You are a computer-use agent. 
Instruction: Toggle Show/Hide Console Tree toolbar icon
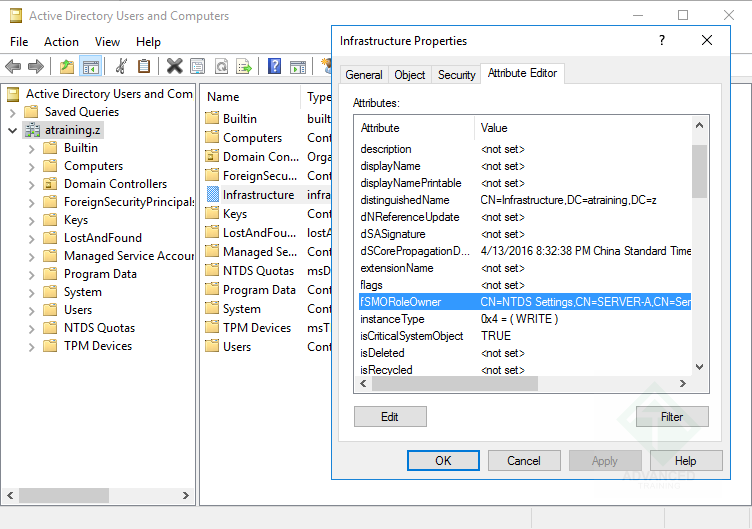click(x=91, y=66)
